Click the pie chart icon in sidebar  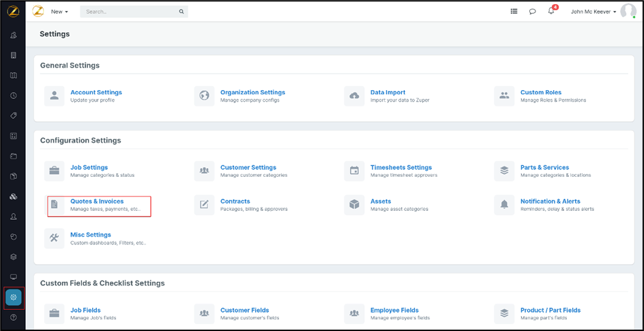tap(14, 237)
